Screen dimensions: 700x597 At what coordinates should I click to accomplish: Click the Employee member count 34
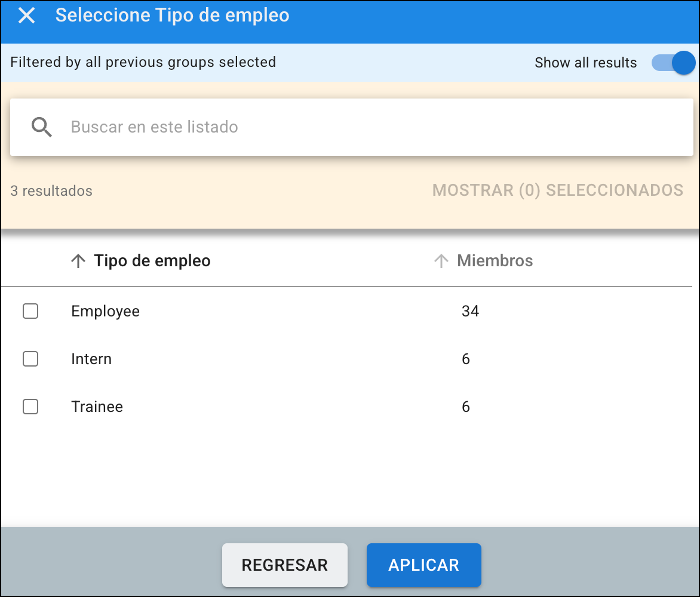point(470,311)
